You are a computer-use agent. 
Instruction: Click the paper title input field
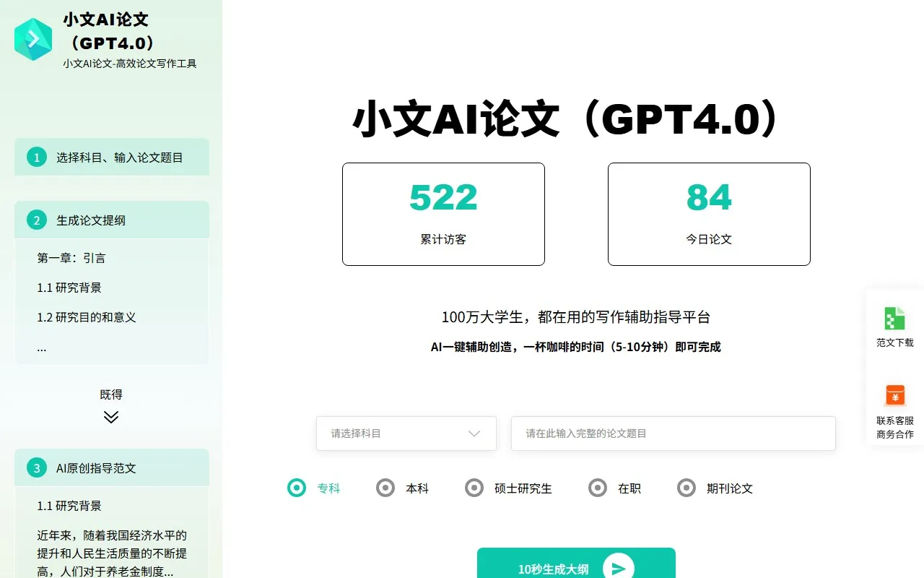click(x=672, y=433)
